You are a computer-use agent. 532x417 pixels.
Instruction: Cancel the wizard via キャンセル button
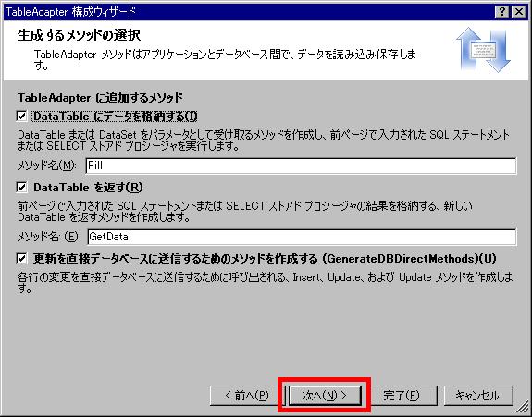pyautogui.click(x=477, y=396)
